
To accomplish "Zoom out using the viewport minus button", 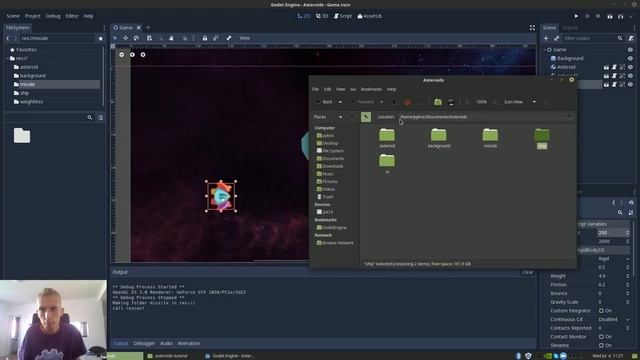I will pos(122,54).
